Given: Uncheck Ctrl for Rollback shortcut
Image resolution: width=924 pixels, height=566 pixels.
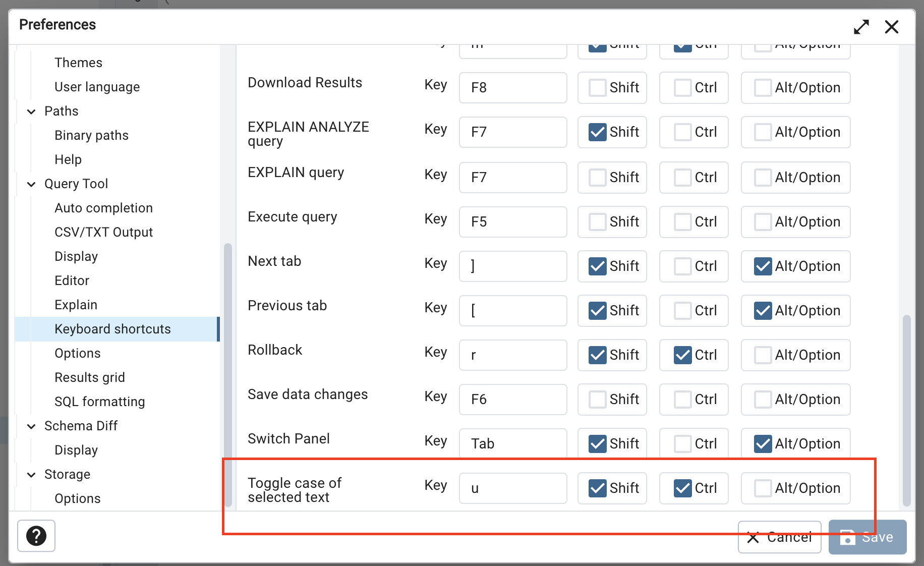Looking at the screenshot, I should click(x=682, y=355).
